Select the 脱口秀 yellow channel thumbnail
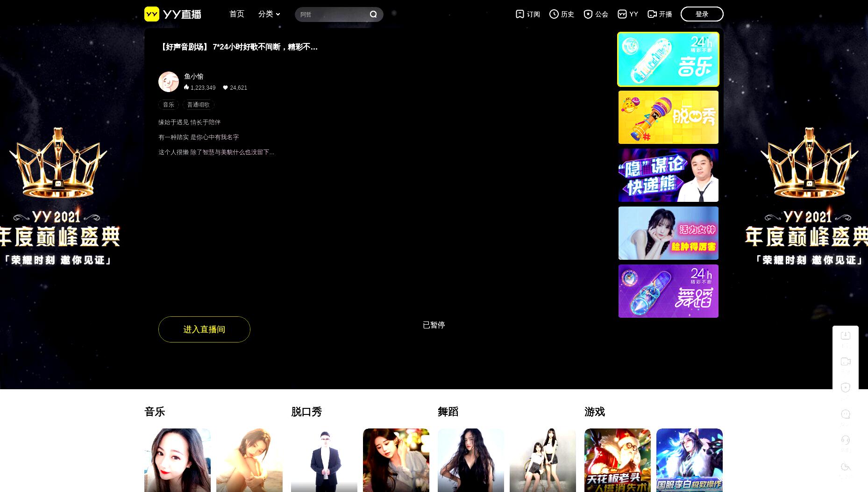 668,117
